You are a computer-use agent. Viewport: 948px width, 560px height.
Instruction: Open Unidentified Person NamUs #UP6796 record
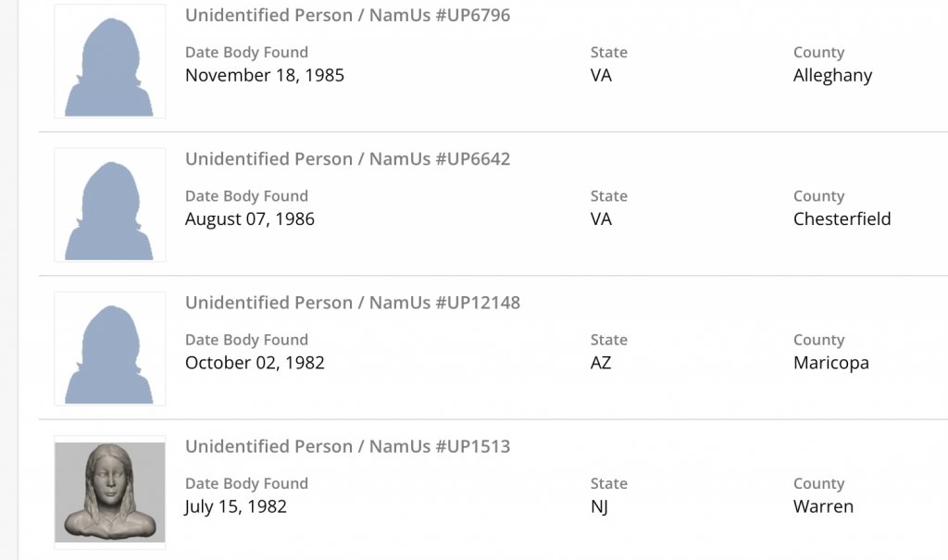click(347, 16)
